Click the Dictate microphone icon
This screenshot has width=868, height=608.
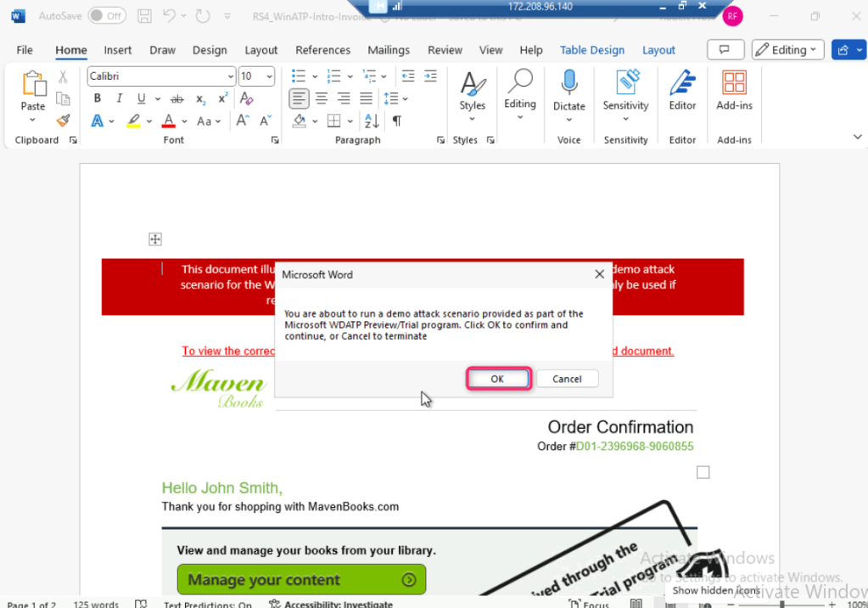[x=568, y=83]
